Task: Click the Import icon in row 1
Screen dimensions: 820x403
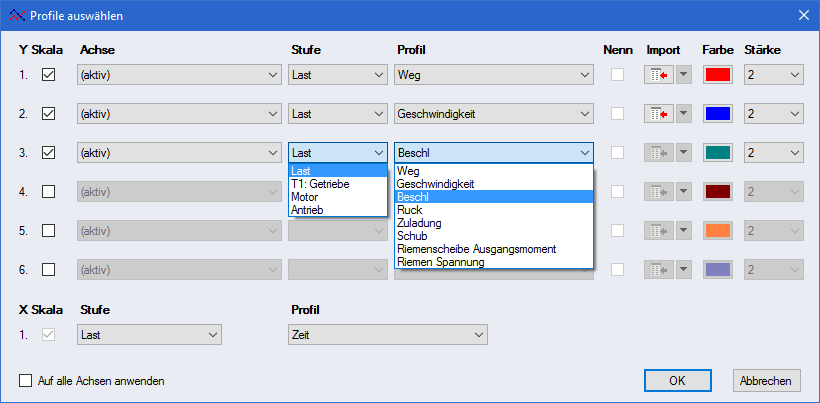Action: pos(659,75)
